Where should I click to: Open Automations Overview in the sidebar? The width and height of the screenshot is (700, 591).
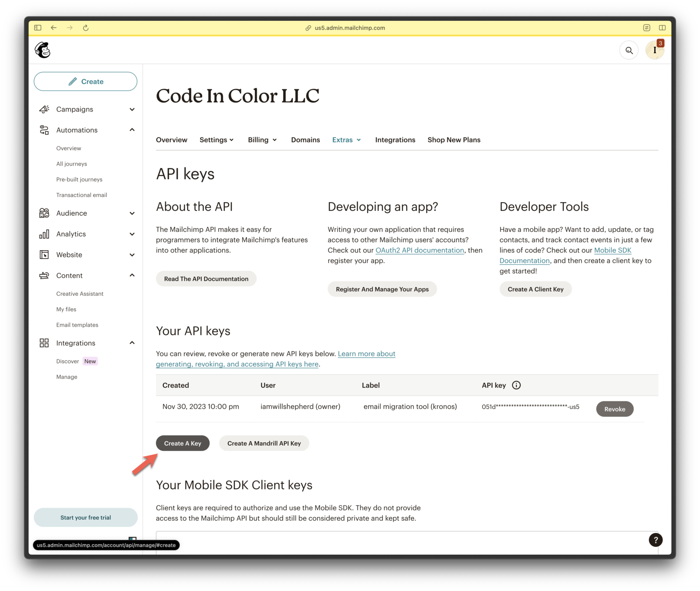click(x=68, y=148)
